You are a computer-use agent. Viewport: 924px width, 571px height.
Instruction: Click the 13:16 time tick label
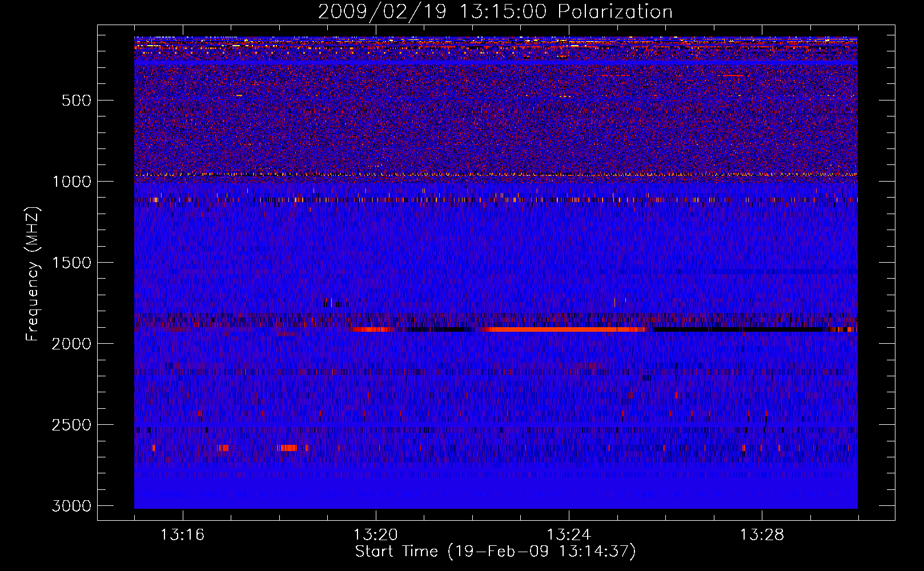(183, 535)
